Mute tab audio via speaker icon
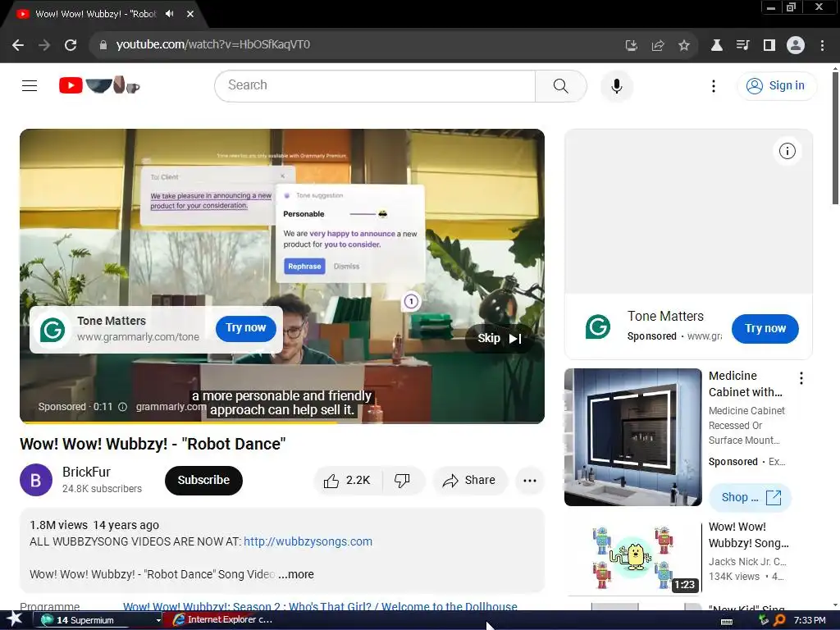Viewport: 840px width, 630px height. point(170,14)
